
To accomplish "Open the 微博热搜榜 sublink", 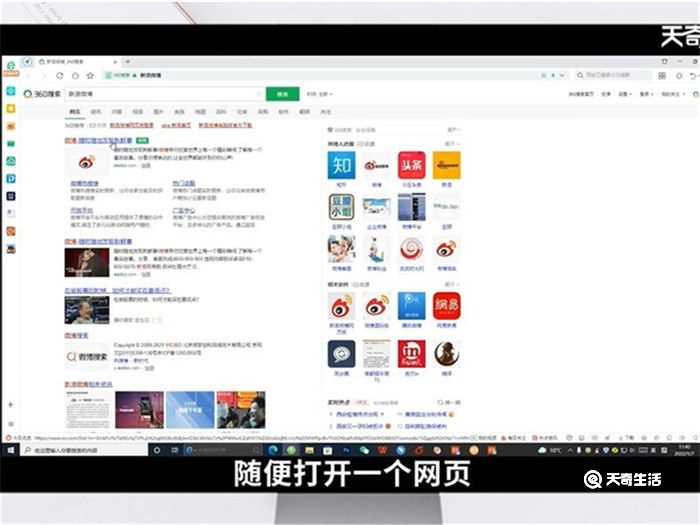I will (84, 183).
